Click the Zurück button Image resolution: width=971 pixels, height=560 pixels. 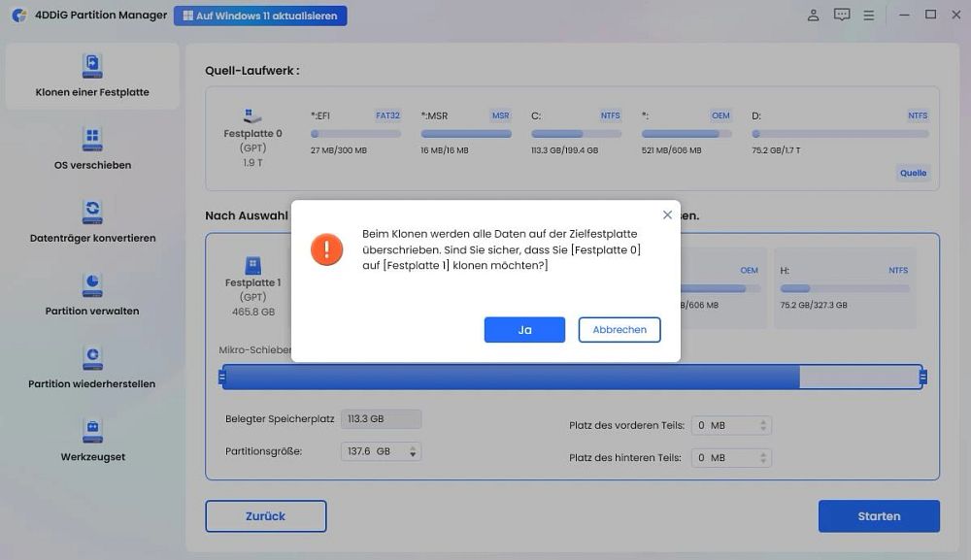tap(266, 516)
